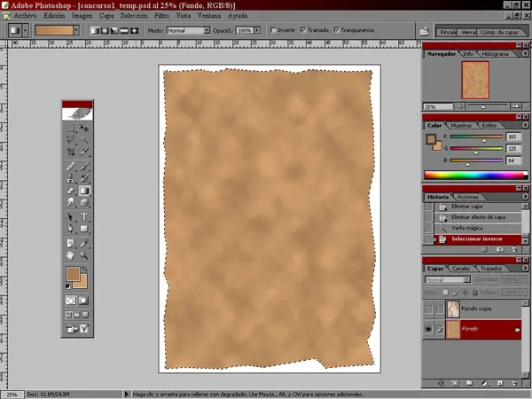Select the Zoom magnifier tool

pyautogui.click(x=85, y=255)
